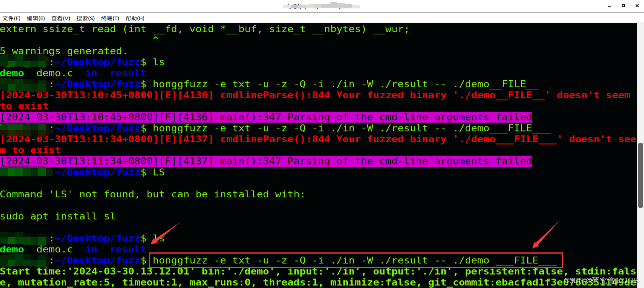Screen dimensions: 644x288
Task: Minimize the terminal window
Action: (610, 6)
